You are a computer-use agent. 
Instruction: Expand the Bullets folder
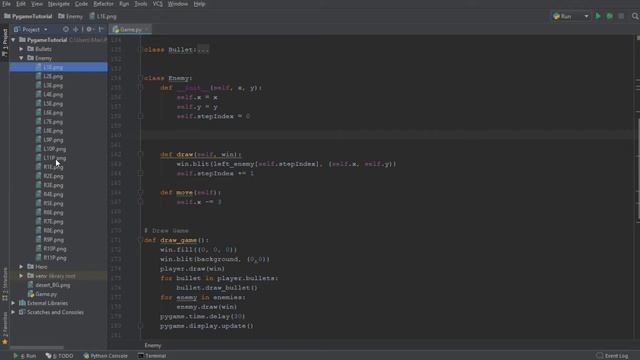21,49
